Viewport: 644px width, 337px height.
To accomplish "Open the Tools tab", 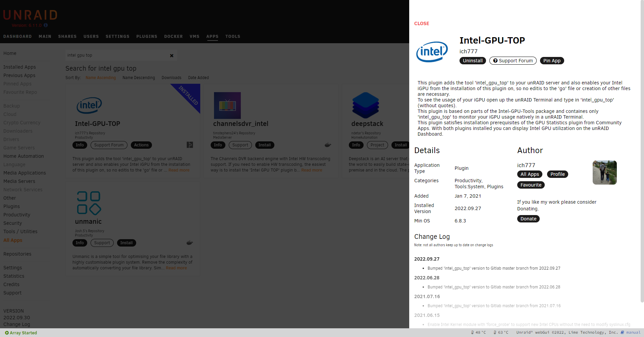I will click(233, 37).
